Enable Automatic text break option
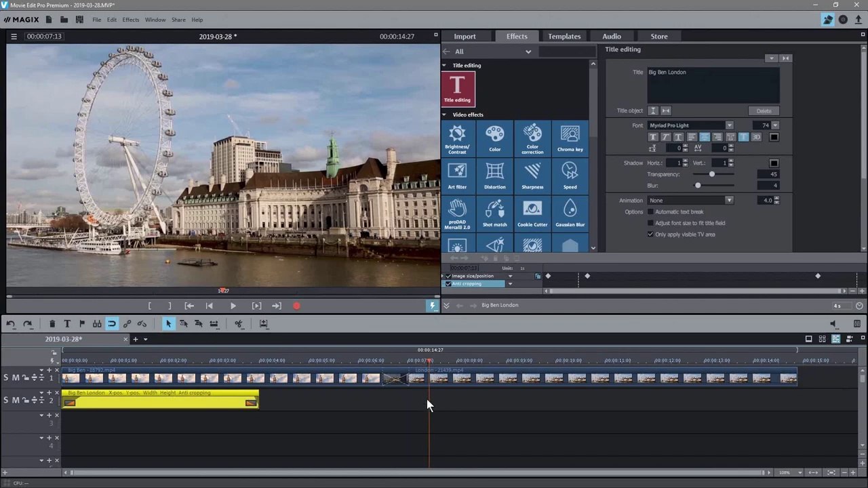Screen dimensions: 868x488 click(x=650, y=212)
